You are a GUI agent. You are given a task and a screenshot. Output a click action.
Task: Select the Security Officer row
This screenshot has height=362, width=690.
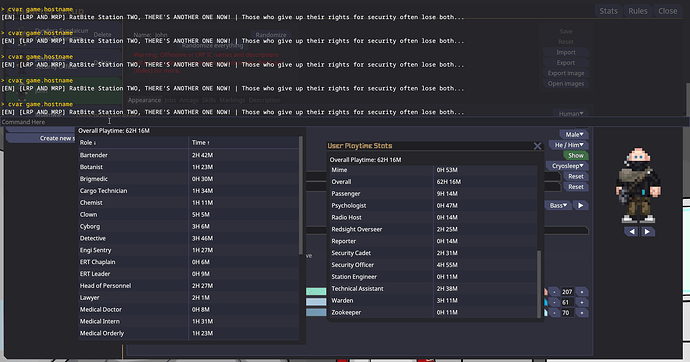point(433,265)
